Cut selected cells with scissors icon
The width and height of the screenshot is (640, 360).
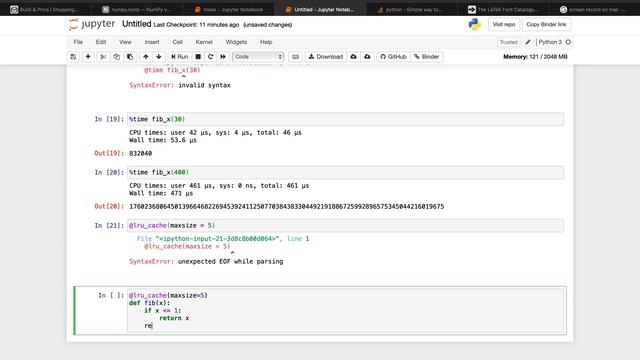tap(103, 57)
